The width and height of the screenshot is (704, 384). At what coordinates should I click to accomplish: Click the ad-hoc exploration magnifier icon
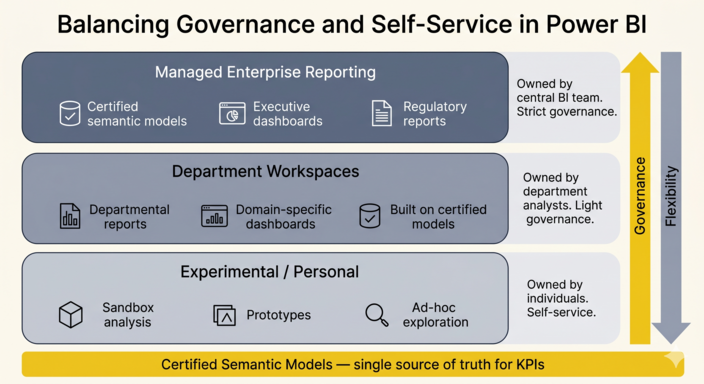(x=377, y=315)
